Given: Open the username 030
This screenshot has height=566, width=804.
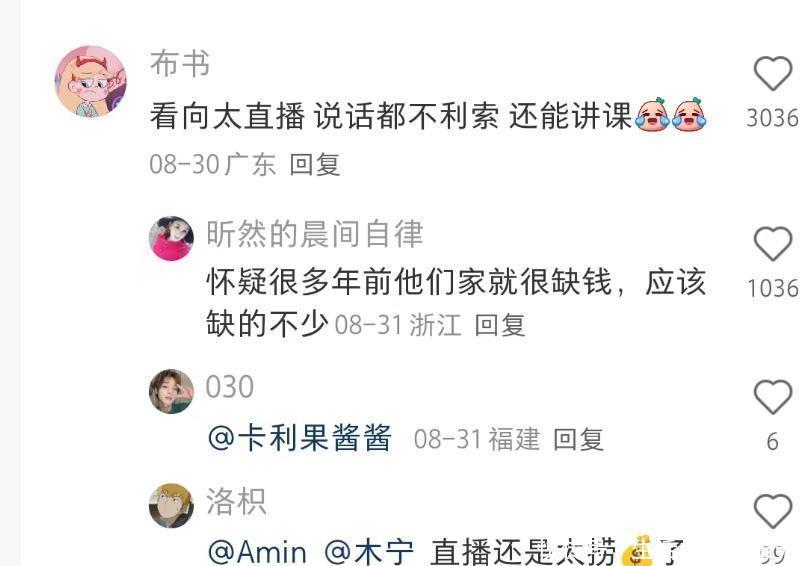Looking at the screenshot, I should pyautogui.click(x=230, y=387).
